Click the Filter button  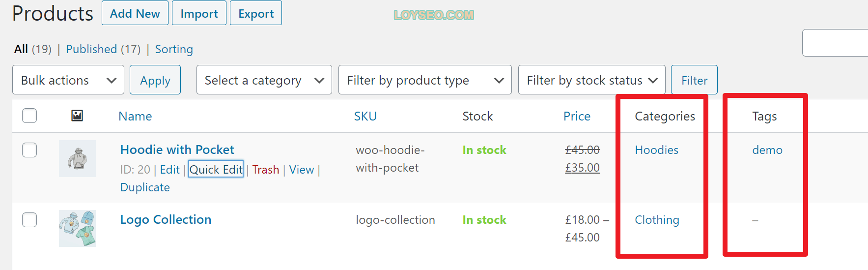694,80
